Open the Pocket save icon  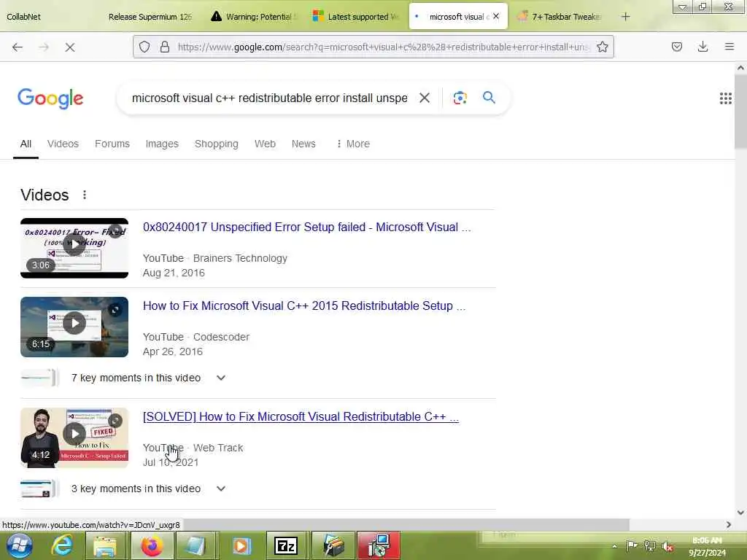tap(676, 47)
